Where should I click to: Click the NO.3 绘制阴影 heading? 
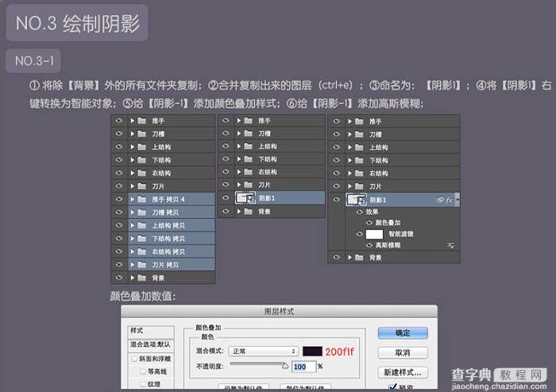[77, 23]
